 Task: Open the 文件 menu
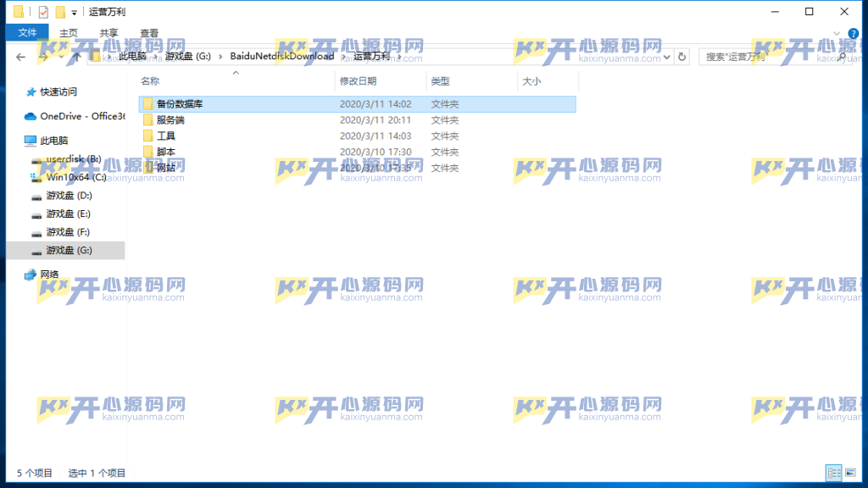pyautogui.click(x=27, y=33)
